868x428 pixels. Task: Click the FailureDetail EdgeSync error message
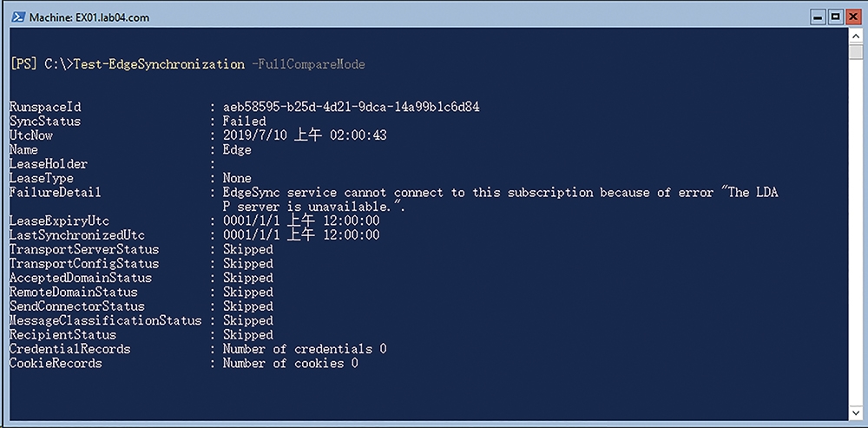click(x=501, y=200)
